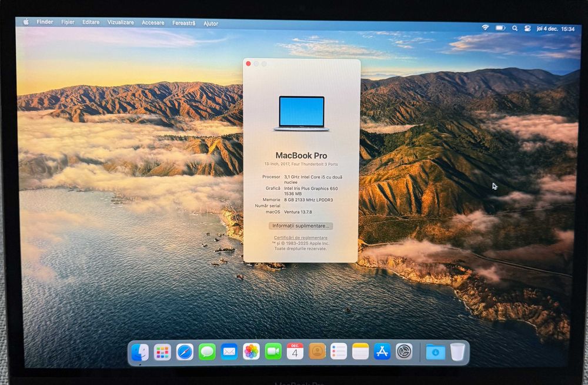Screen dimensions: 588x385
Task: Launch Safari from the Dock
Action: [x=185, y=352]
